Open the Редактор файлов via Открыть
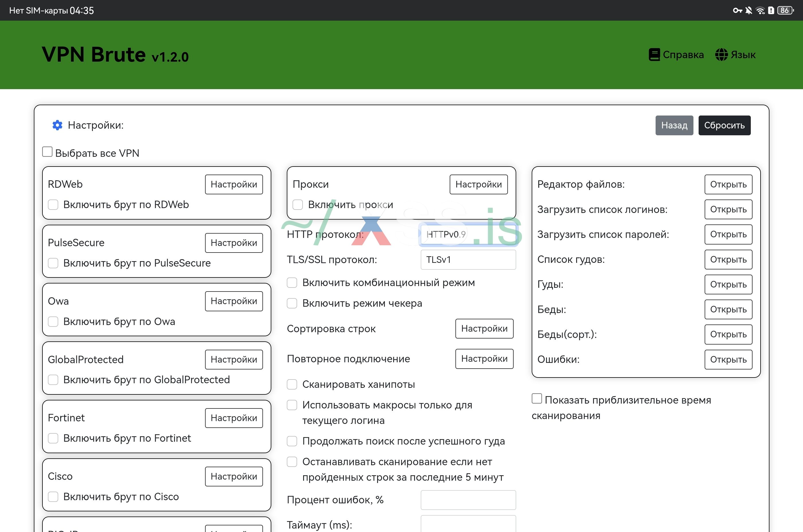803x532 pixels. click(728, 184)
